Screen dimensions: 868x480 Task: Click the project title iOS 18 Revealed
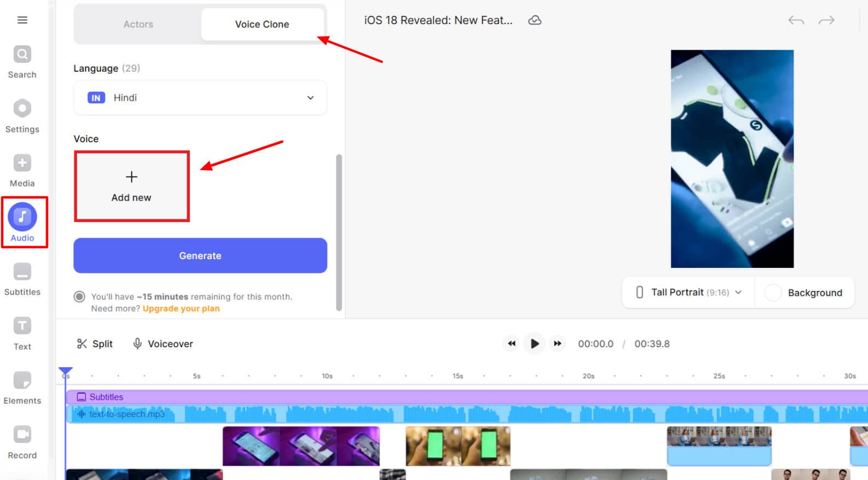coord(438,20)
